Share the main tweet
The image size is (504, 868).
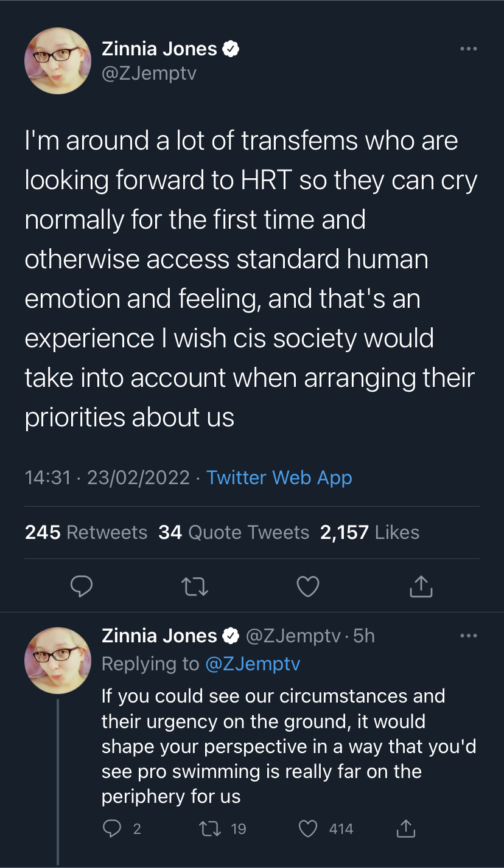(421, 586)
